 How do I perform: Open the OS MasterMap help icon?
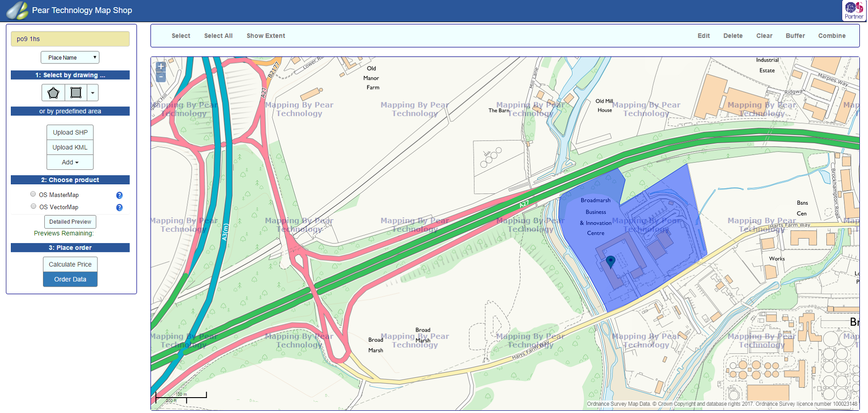(x=119, y=195)
